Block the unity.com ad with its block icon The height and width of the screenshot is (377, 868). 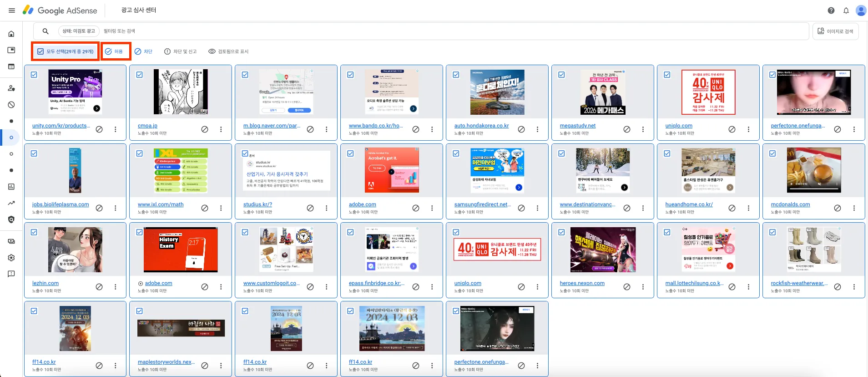[x=99, y=129]
